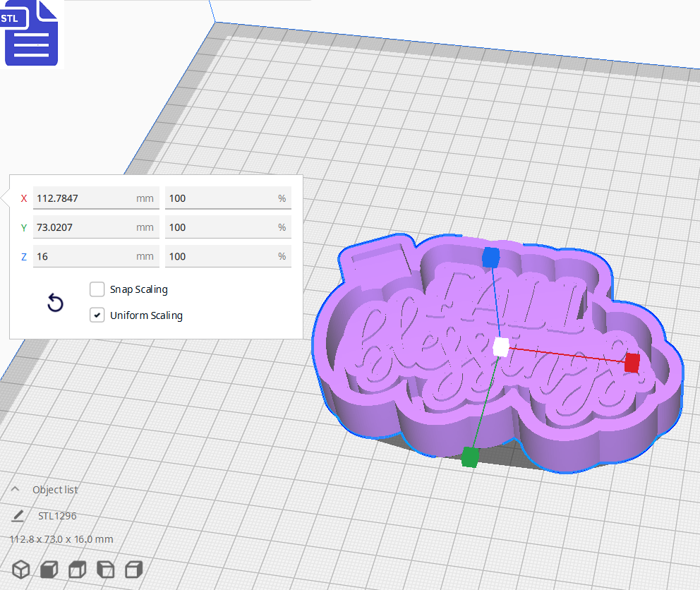Click the blue Z-axis scale handle
The width and height of the screenshot is (700, 590).
tap(490, 258)
